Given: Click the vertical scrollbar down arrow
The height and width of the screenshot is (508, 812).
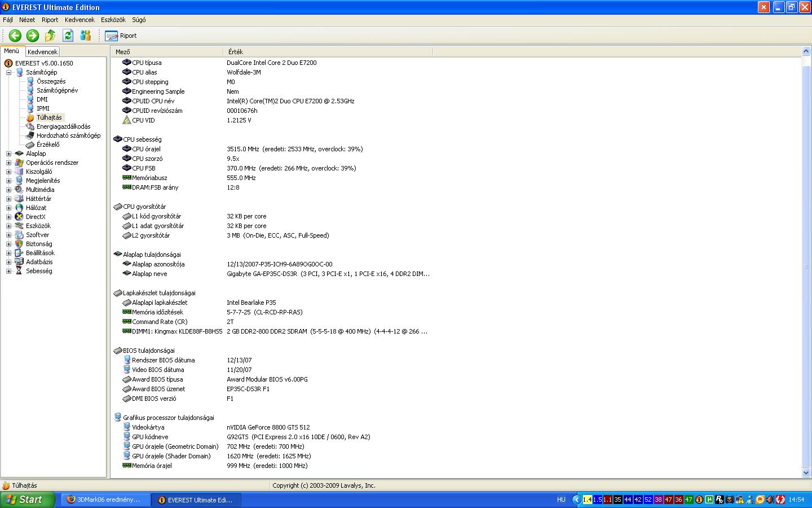Looking at the screenshot, I should [806, 473].
